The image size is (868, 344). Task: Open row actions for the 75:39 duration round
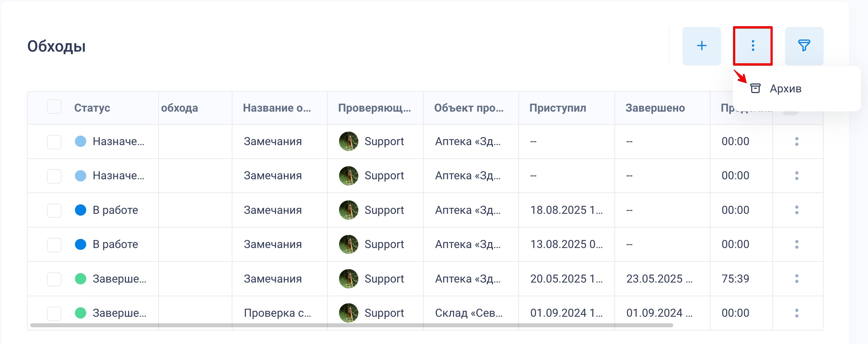click(797, 279)
